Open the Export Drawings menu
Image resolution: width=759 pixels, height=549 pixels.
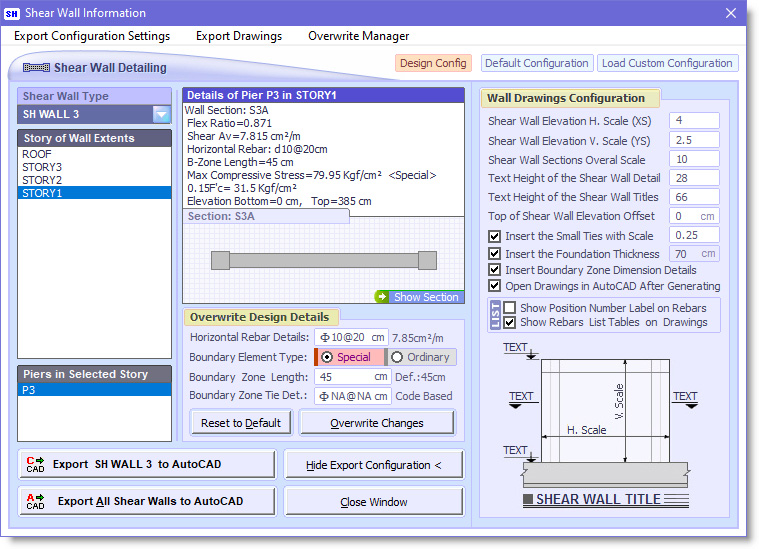(238, 36)
